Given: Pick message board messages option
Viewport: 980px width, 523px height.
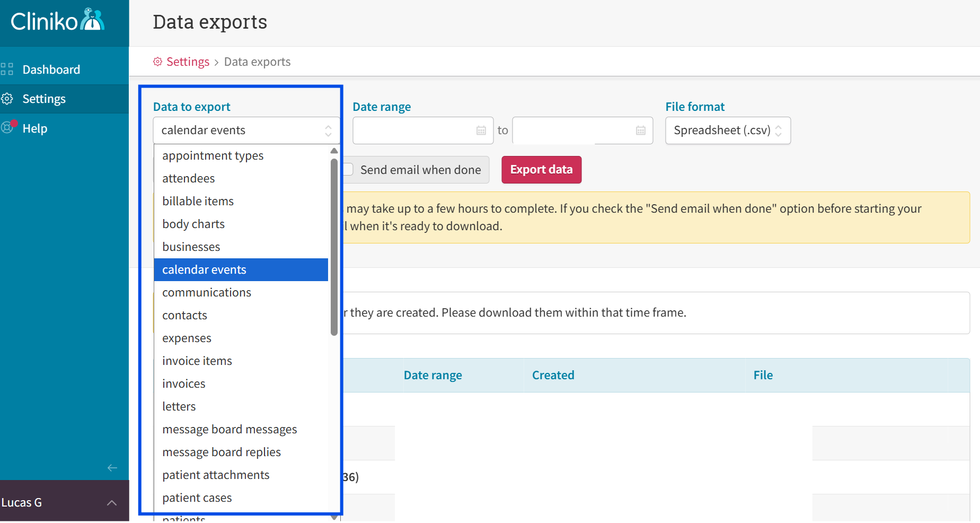Looking at the screenshot, I should [x=241, y=430].
